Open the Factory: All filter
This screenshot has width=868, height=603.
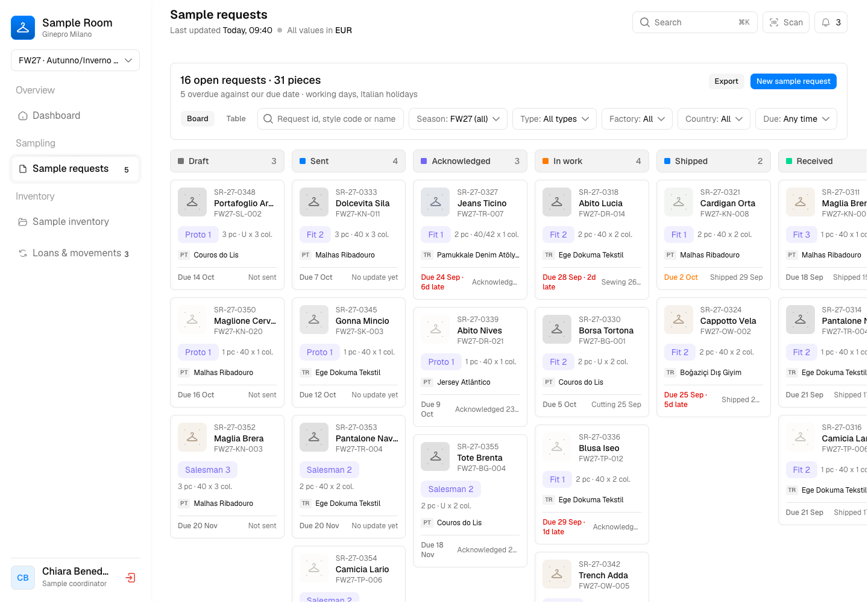click(x=637, y=119)
